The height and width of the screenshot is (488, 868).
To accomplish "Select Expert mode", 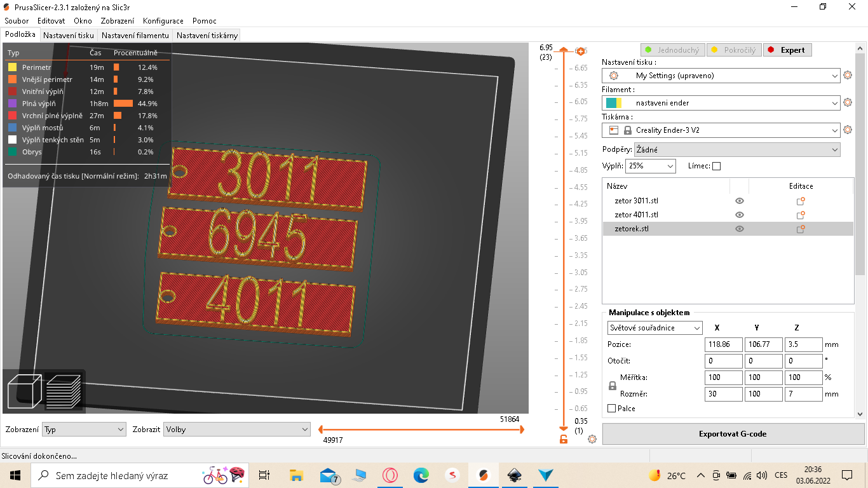I will [x=787, y=50].
